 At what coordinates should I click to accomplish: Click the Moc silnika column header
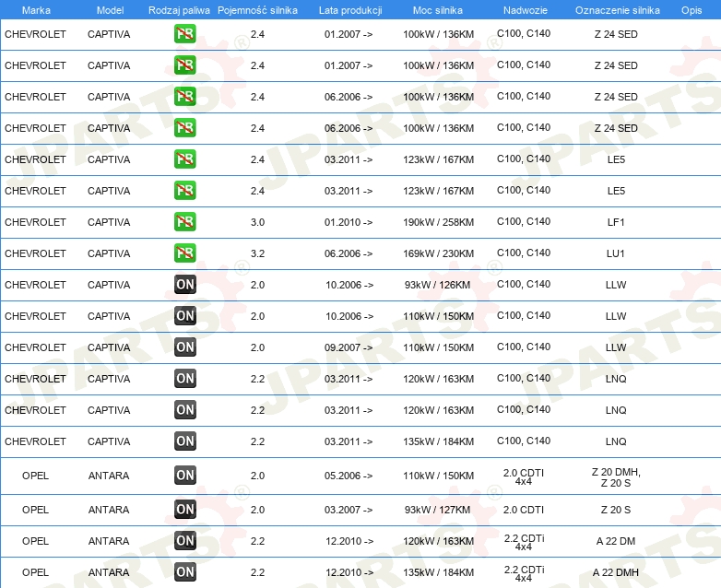438,10
